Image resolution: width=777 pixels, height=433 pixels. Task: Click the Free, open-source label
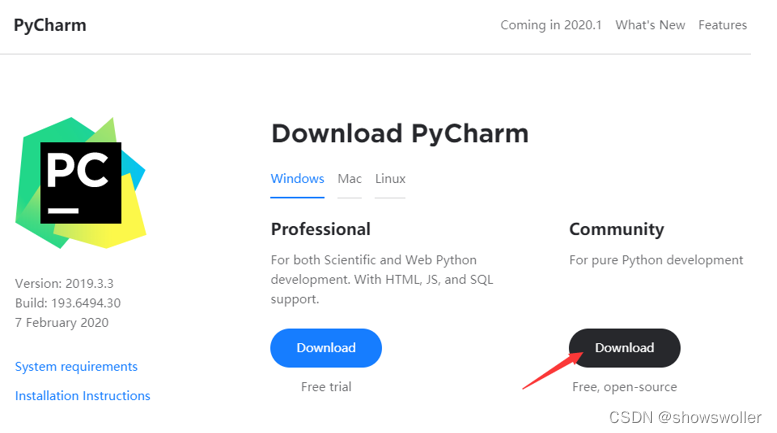coord(624,386)
